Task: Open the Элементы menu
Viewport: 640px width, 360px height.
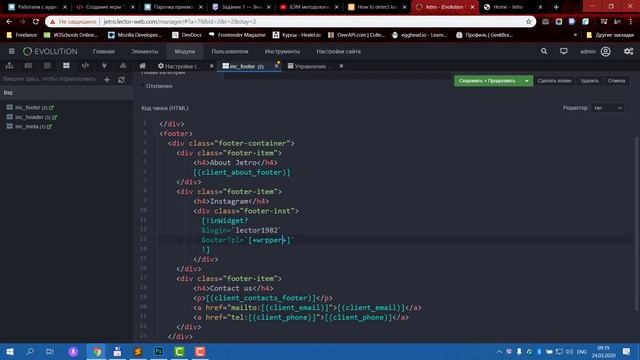Action: [x=144, y=51]
